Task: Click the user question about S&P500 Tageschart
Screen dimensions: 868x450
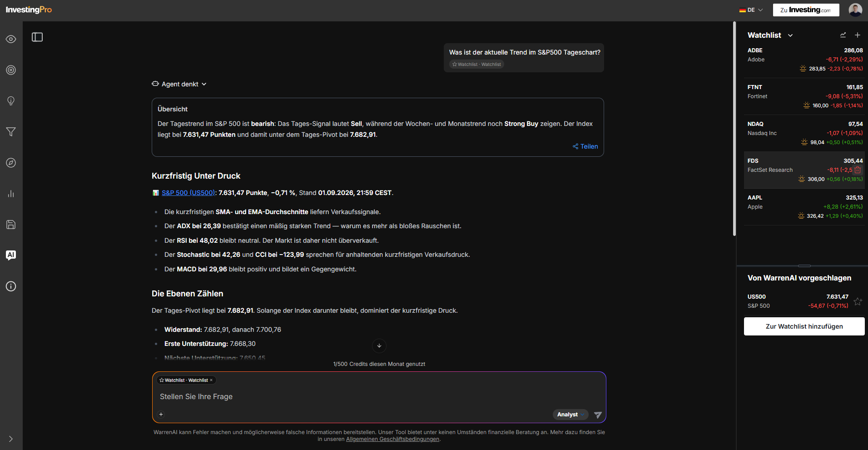Action: [x=525, y=52]
